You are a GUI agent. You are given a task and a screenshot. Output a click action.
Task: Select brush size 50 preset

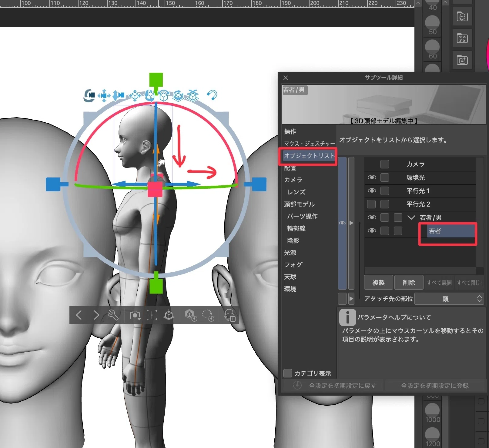(x=433, y=26)
